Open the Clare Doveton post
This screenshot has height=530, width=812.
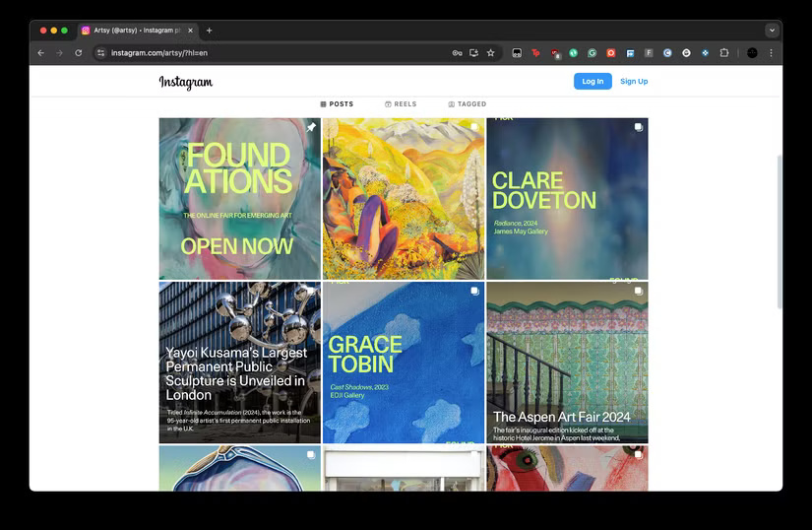[567, 199]
